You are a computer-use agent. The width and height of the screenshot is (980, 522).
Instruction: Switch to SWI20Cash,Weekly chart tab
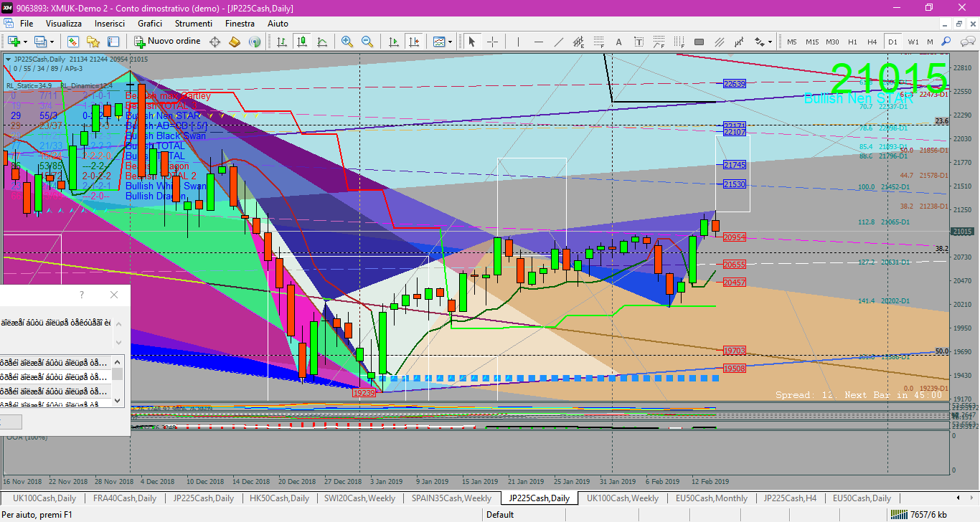[x=359, y=498]
